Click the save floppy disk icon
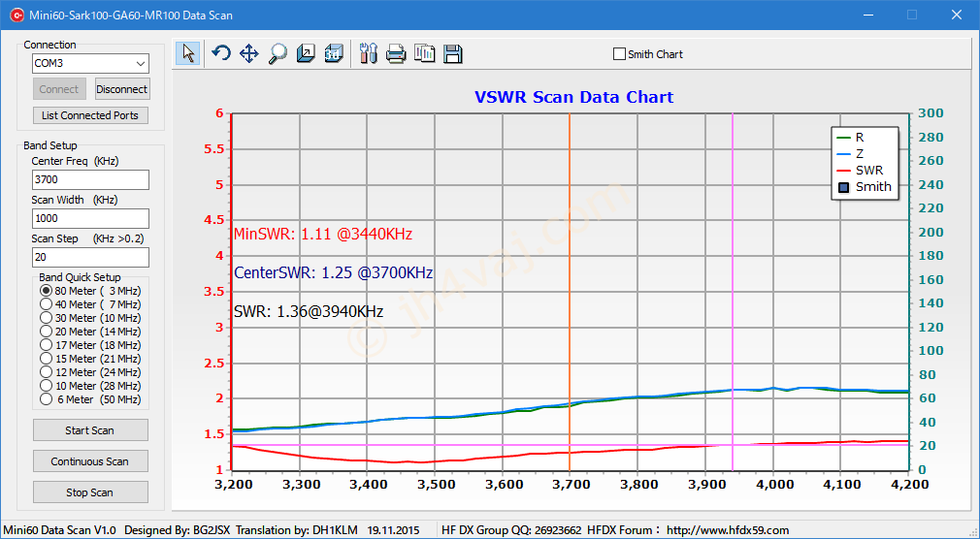 [452, 53]
